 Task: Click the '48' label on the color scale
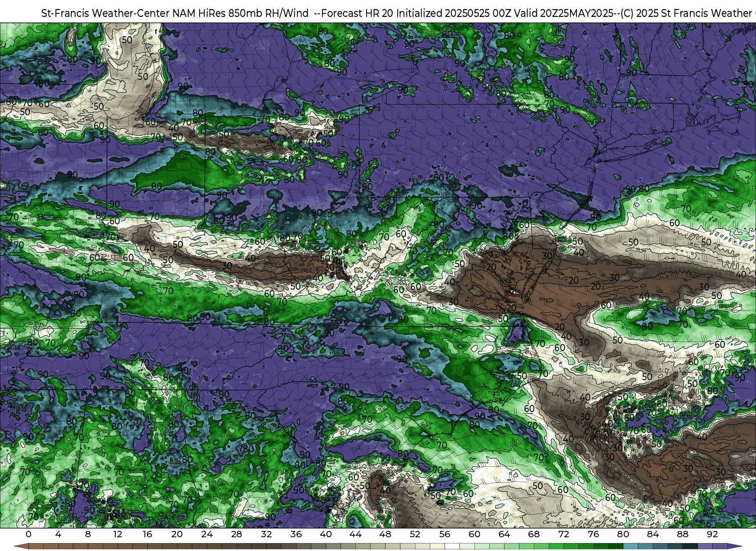click(x=385, y=534)
